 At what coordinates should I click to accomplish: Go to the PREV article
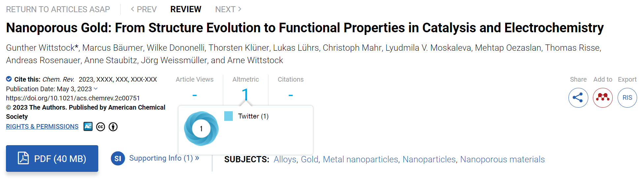[x=144, y=9]
